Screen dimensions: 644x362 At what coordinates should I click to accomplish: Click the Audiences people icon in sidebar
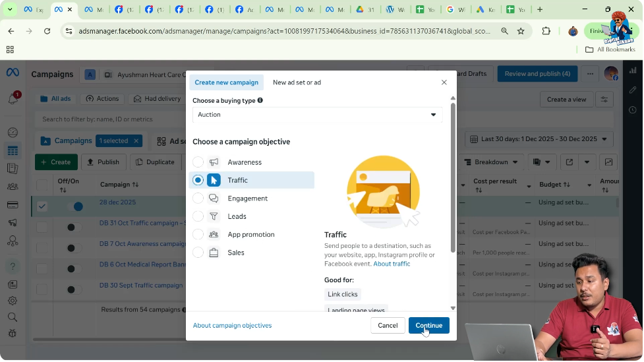coord(13,187)
